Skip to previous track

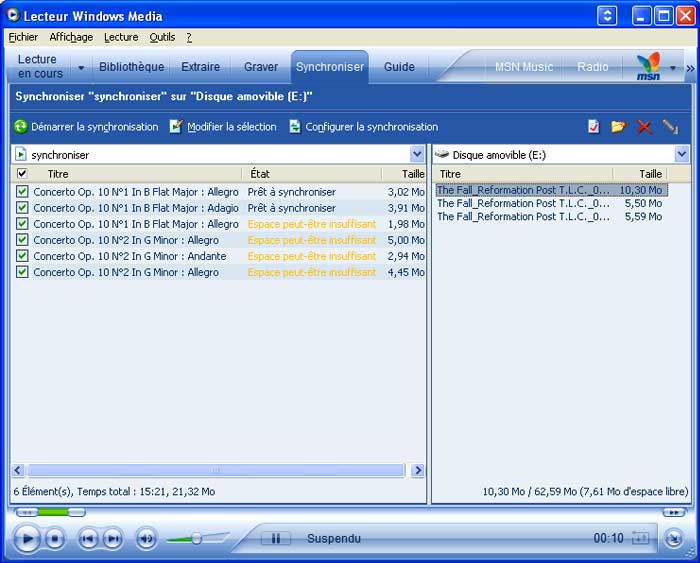[x=88, y=539]
